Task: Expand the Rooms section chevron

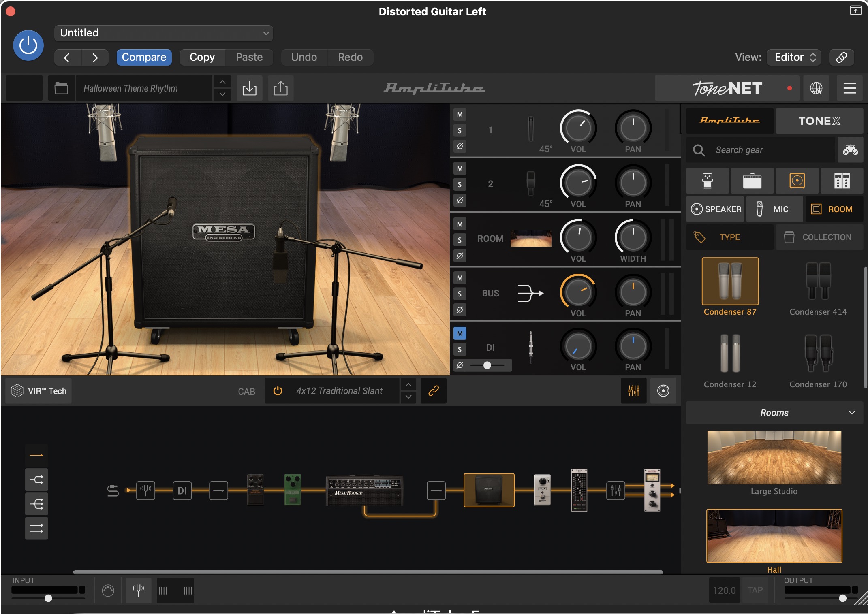Action: coord(852,413)
